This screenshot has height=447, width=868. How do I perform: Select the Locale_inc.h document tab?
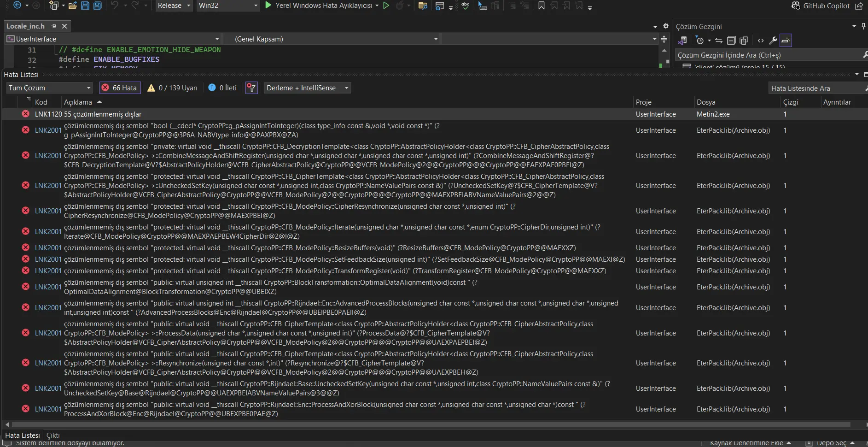pyautogui.click(x=26, y=26)
